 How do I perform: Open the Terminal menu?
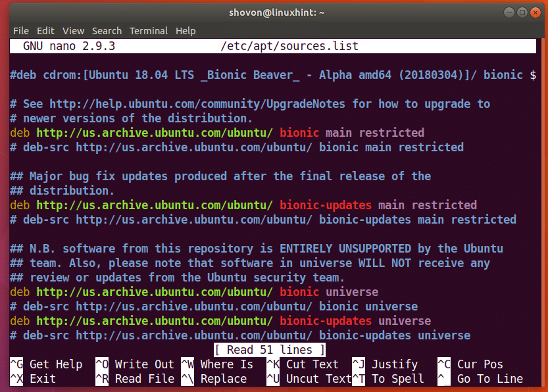click(x=149, y=31)
